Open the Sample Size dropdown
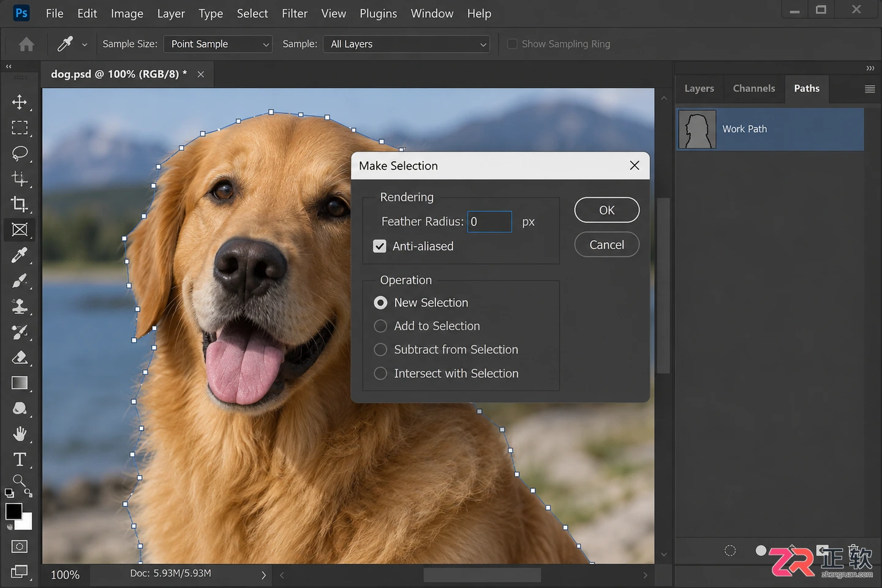 tap(218, 44)
